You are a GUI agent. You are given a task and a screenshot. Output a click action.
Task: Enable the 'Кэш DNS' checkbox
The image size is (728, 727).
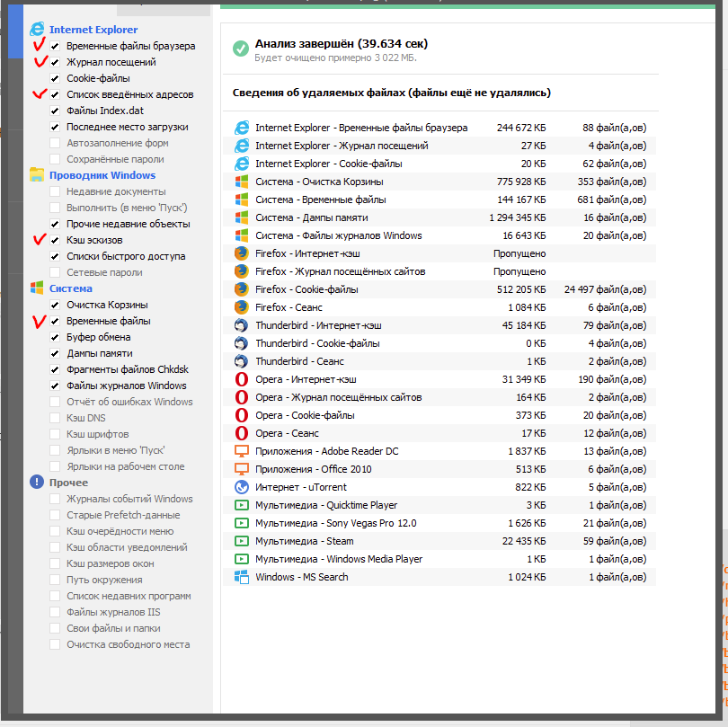(x=55, y=418)
